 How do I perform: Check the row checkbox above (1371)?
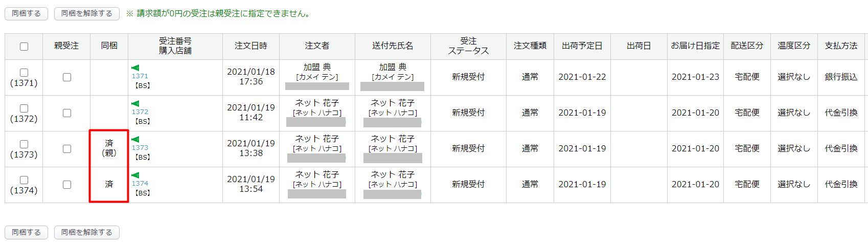tap(24, 73)
